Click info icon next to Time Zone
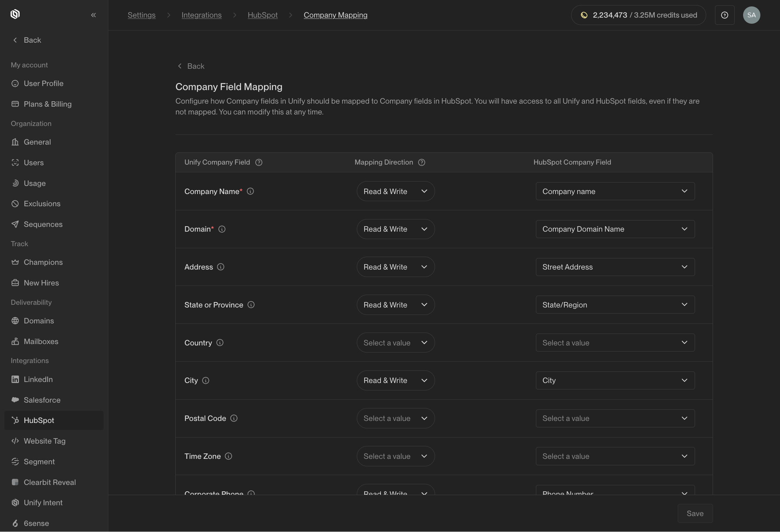 tap(229, 456)
